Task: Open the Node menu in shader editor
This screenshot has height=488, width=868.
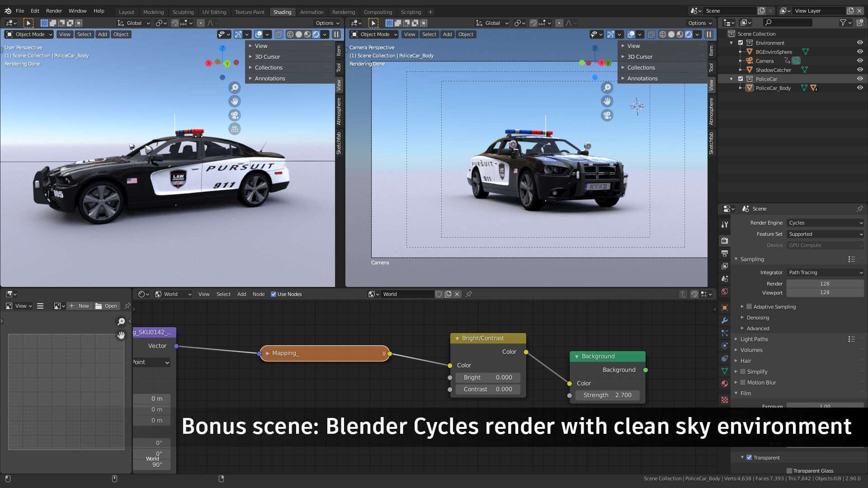Action: [x=259, y=294]
